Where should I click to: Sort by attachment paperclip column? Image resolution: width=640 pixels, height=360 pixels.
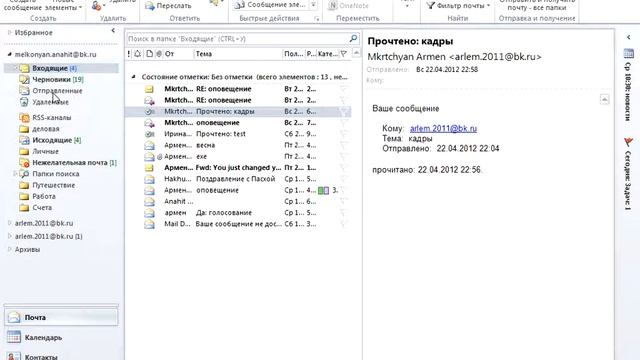[x=159, y=54]
